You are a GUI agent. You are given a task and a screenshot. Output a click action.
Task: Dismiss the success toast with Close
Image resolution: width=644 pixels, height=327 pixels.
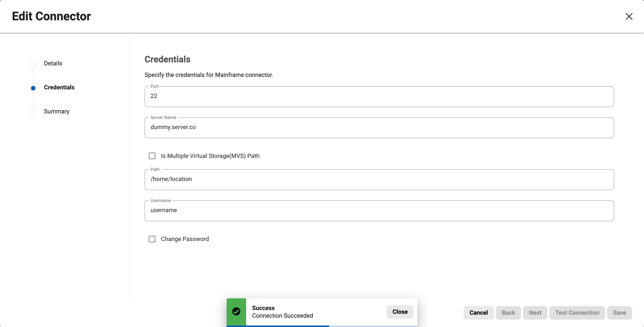pyautogui.click(x=400, y=312)
